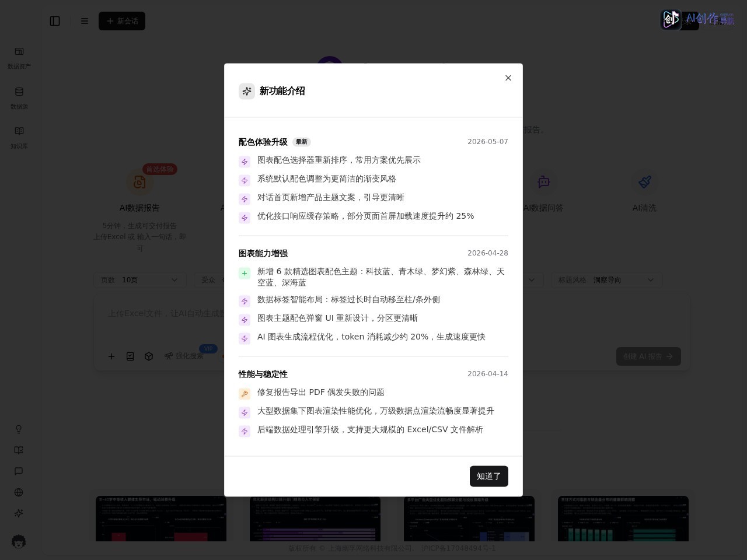Click the sparkle icon beside 新功能介绍 title
Image resolution: width=747 pixels, height=560 pixels.
point(247,91)
